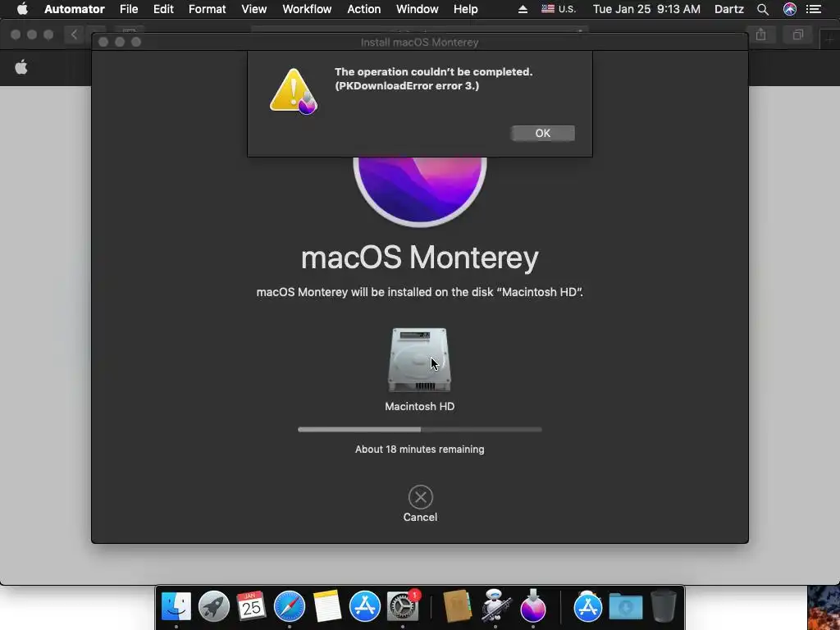Click the eject icon in menu bar

[523, 9]
